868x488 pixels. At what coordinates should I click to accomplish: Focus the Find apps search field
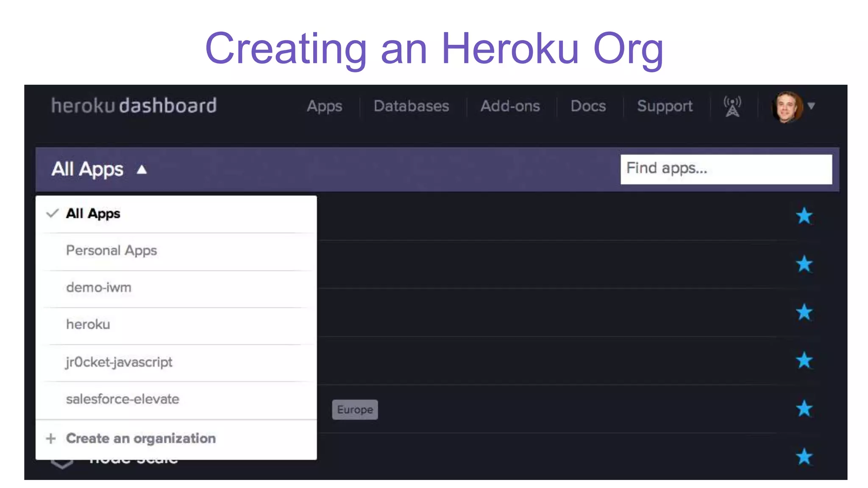[726, 169]
